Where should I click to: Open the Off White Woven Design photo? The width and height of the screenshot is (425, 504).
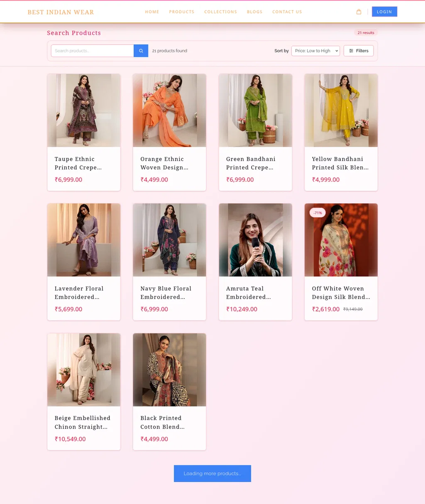coord(341,240)
